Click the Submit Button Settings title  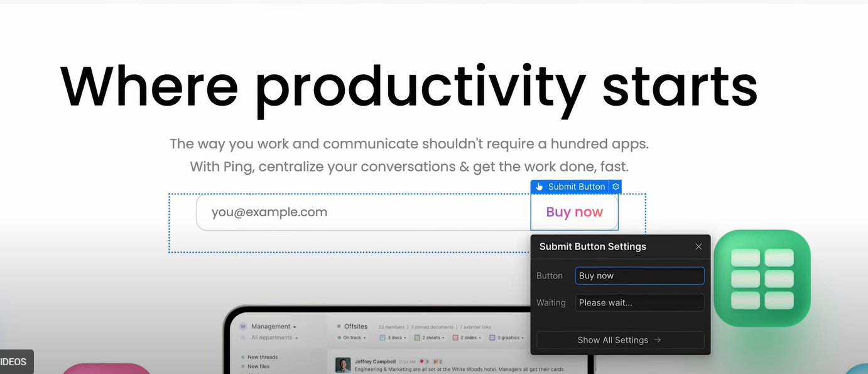click(593, 246)
